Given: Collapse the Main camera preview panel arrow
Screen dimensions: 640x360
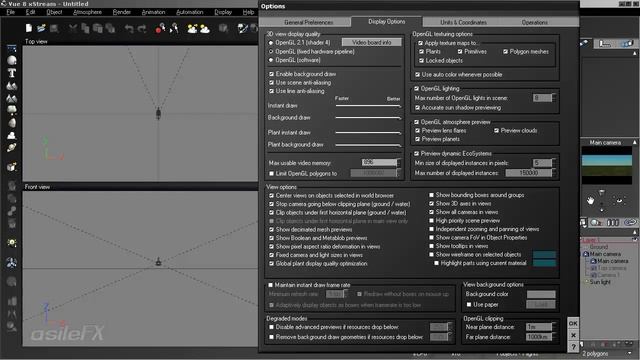Looking at the screenshot, I should click(635, 142).
